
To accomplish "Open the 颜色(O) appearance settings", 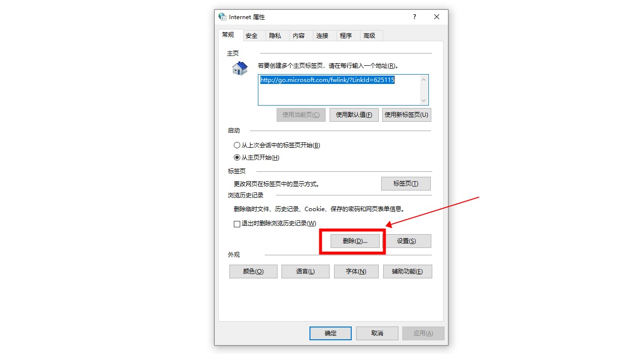I will tap(253, 272).
